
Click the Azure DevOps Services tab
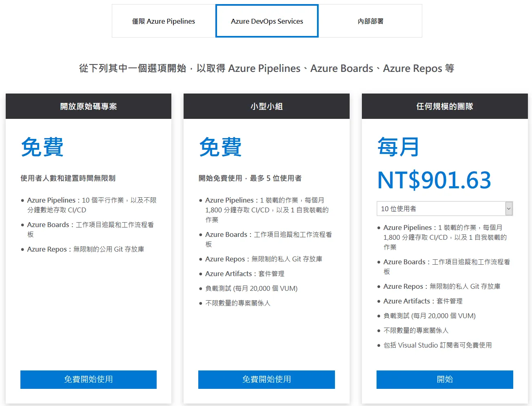pos(267,21)
